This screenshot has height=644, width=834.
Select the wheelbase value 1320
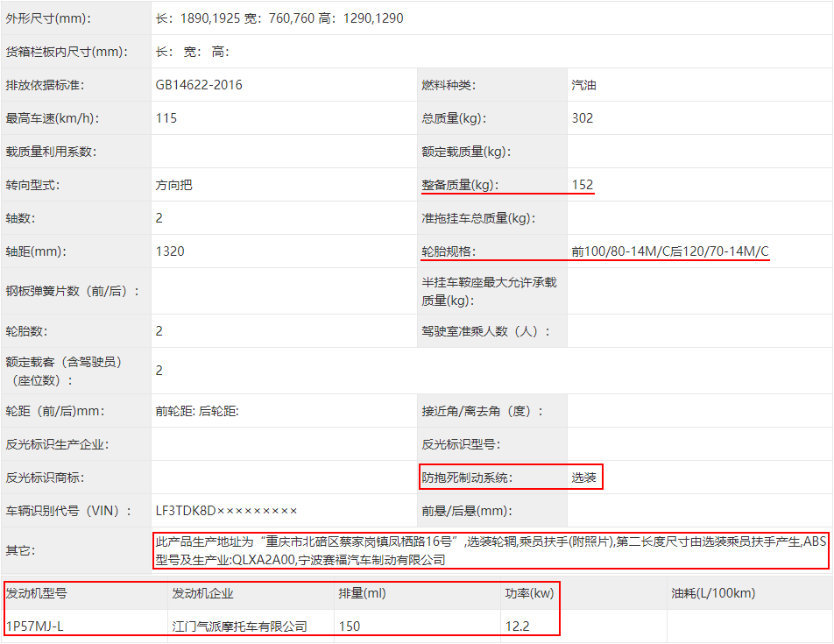tap(170, 251)
